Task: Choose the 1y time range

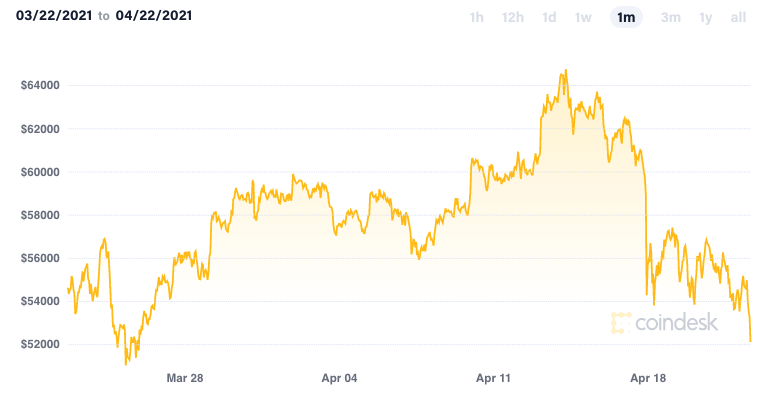Action: 705,18
